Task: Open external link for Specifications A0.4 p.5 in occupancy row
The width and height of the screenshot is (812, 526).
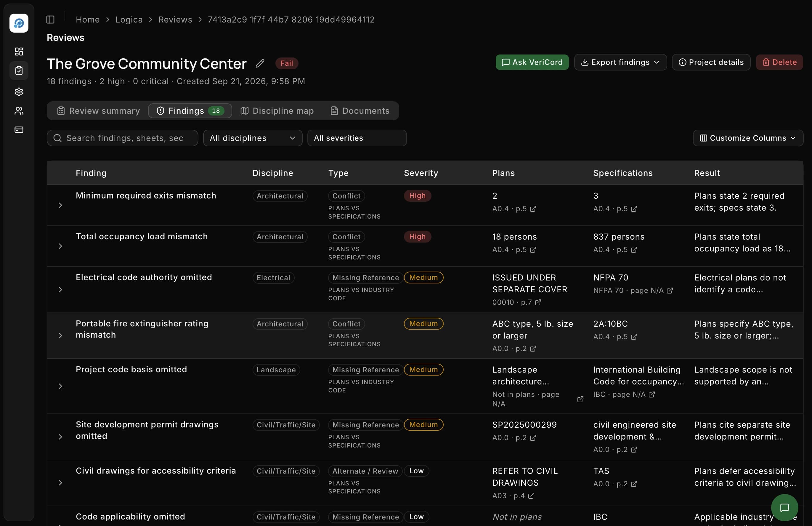Action: tap(634, 250)
